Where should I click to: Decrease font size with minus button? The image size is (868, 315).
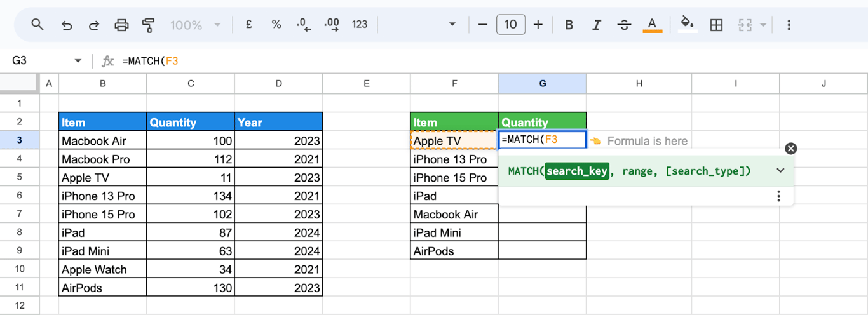click(x=482, y=25)
